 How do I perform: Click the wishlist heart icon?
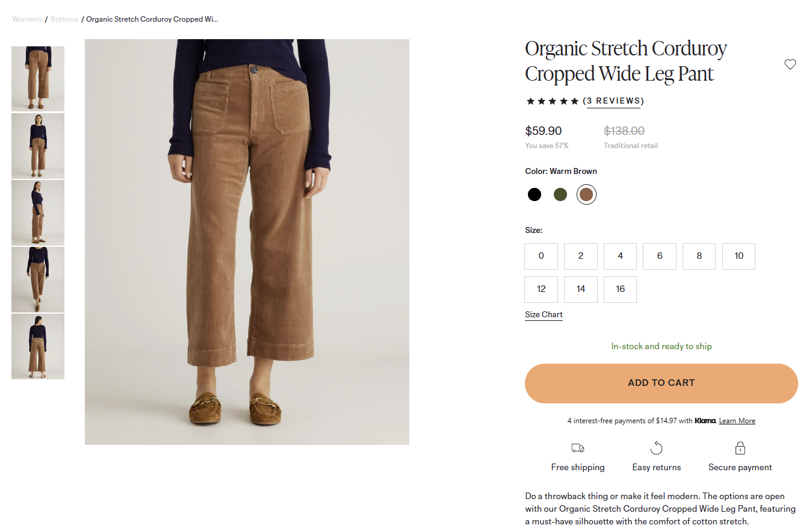click(x=790, y=64)
